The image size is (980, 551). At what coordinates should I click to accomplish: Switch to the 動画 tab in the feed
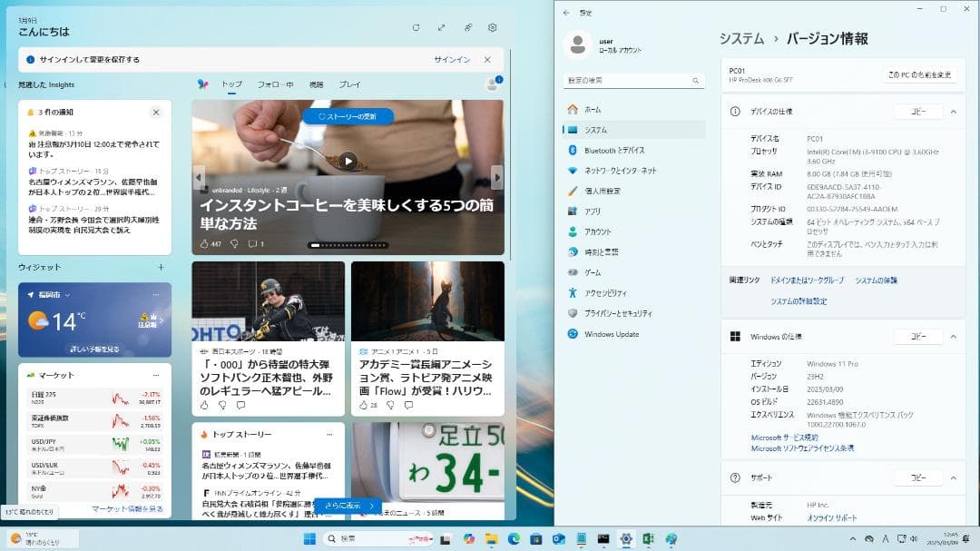316,84
